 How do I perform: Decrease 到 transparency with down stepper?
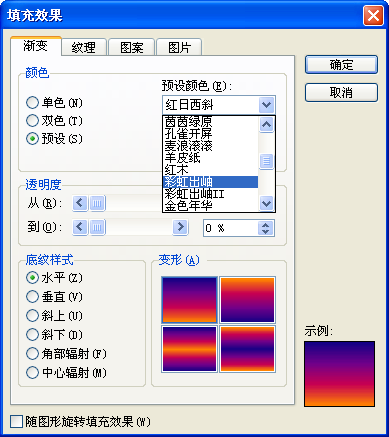tap(266, 232)
